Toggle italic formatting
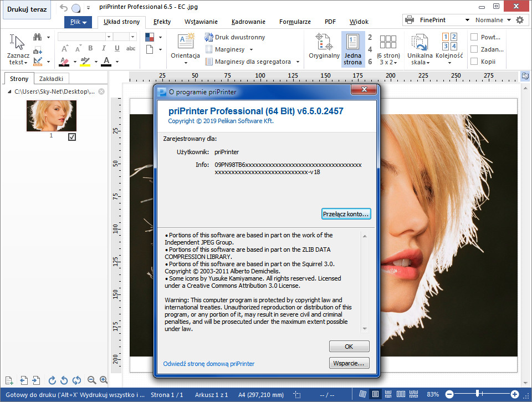The width and height of the screenshot is (532, 402). (104, 49)
